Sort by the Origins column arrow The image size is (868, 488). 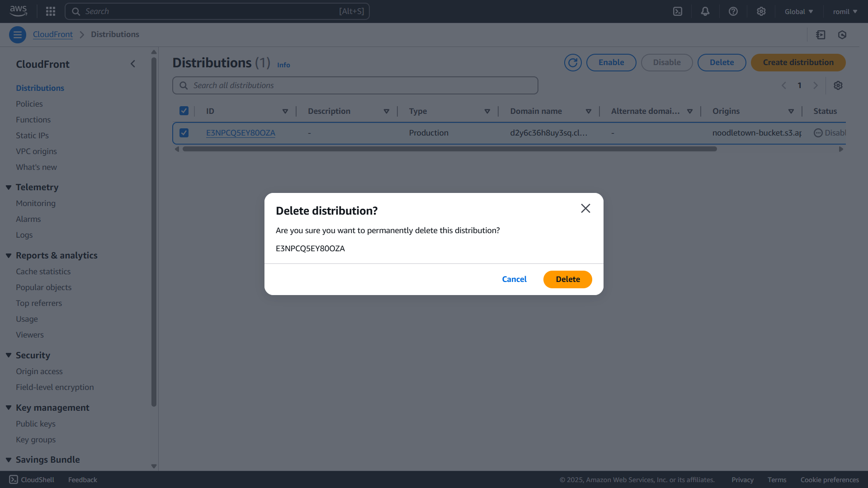pyautogui.click(x=791, y=111)
